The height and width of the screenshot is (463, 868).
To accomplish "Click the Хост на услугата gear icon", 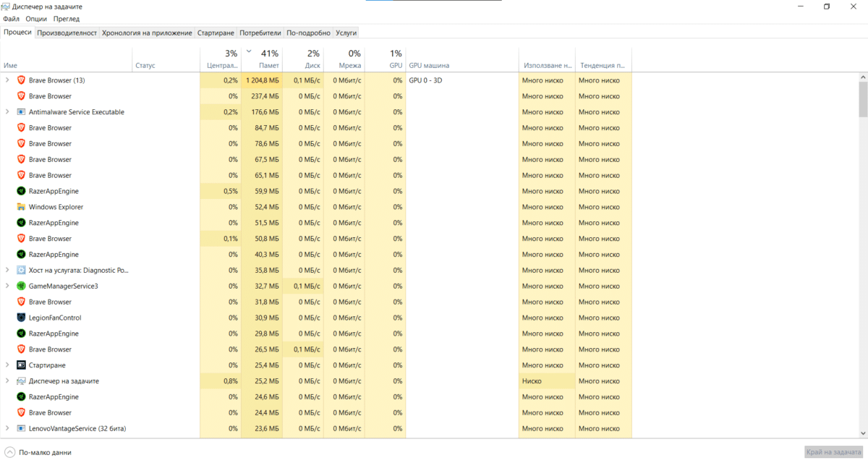I will point(21,271).
